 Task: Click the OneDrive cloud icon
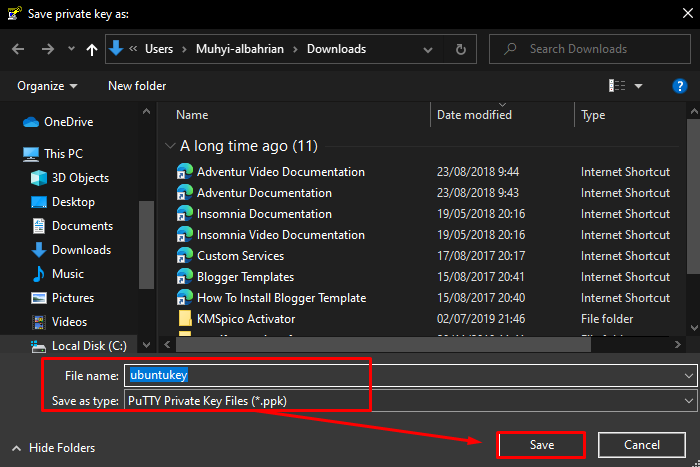point(30,122)
